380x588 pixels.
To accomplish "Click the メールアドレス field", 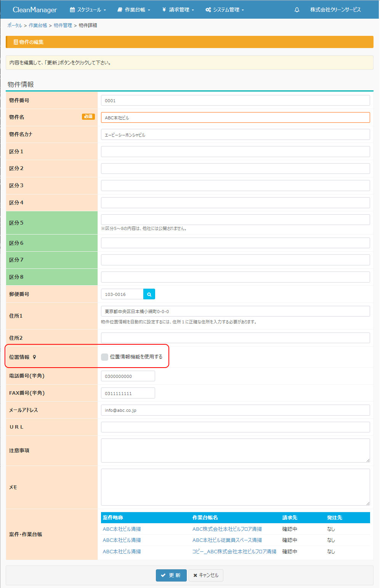I will coord(236,410).
